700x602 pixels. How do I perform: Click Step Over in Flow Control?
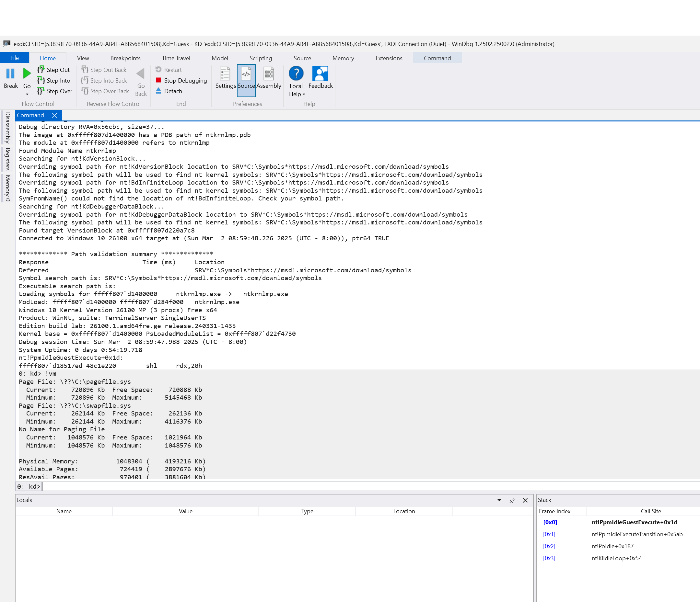[x=59, y=91]
